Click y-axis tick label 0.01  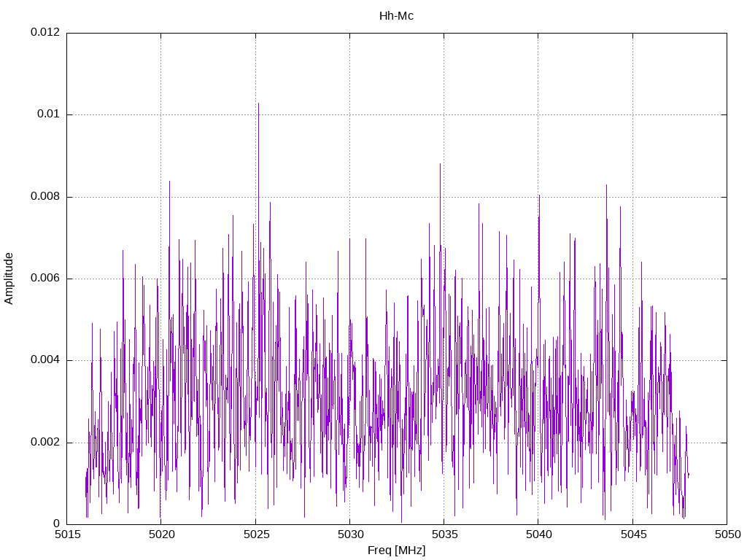click(49, 114)
